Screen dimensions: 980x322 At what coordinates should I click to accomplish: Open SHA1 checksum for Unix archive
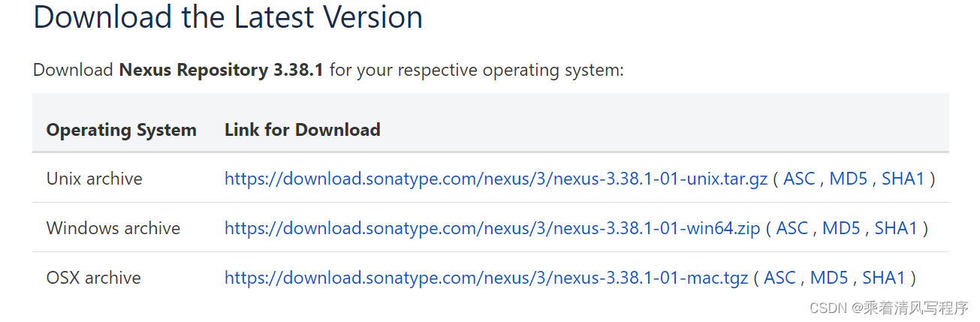point(903,179)
